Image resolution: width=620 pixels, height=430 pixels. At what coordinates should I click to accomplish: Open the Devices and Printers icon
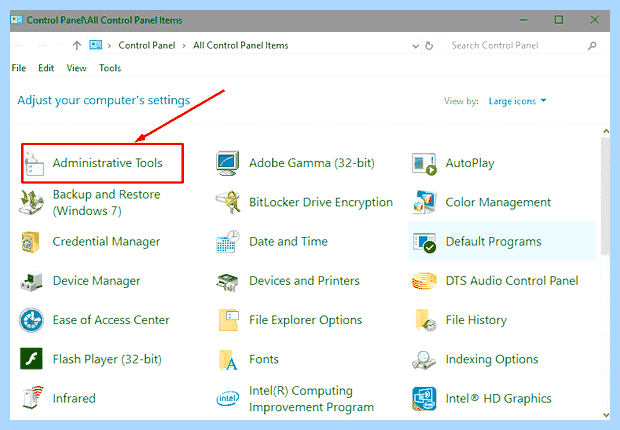click(x=227, y=282)
